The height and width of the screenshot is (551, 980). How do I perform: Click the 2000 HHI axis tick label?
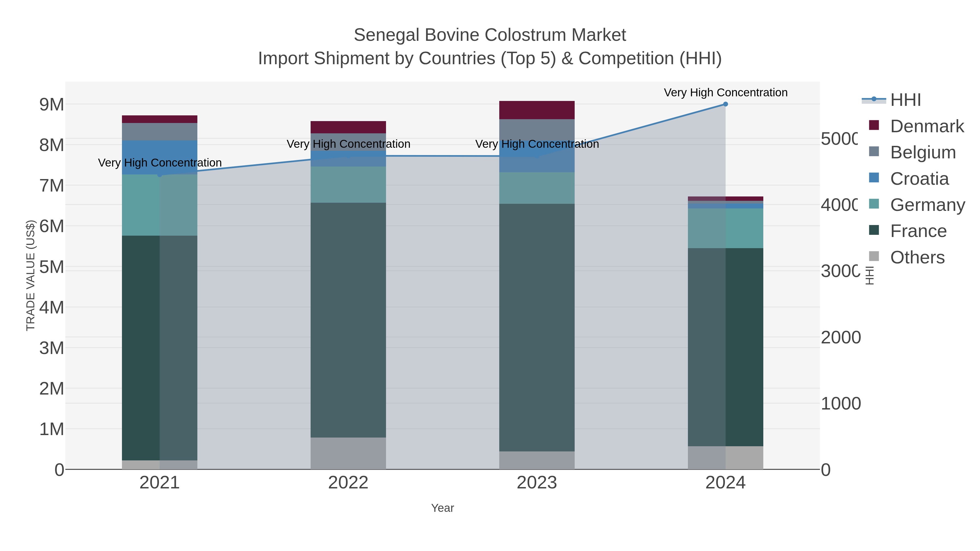click(841, 337)
